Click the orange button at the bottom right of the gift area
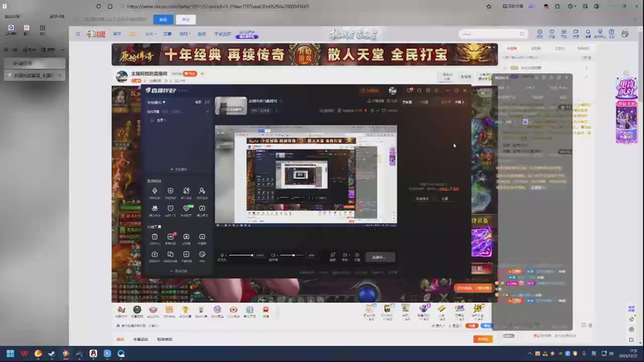 pos(482,339)
